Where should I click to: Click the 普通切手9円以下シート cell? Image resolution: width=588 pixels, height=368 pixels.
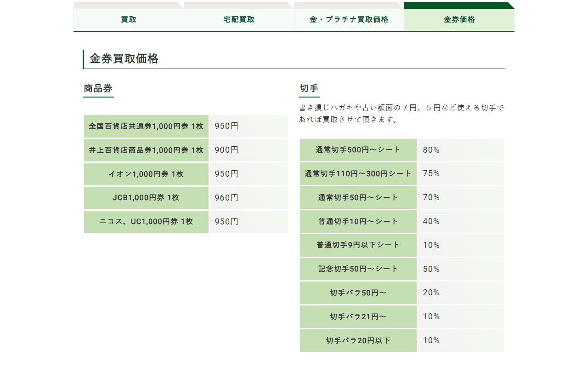point(358,245)
